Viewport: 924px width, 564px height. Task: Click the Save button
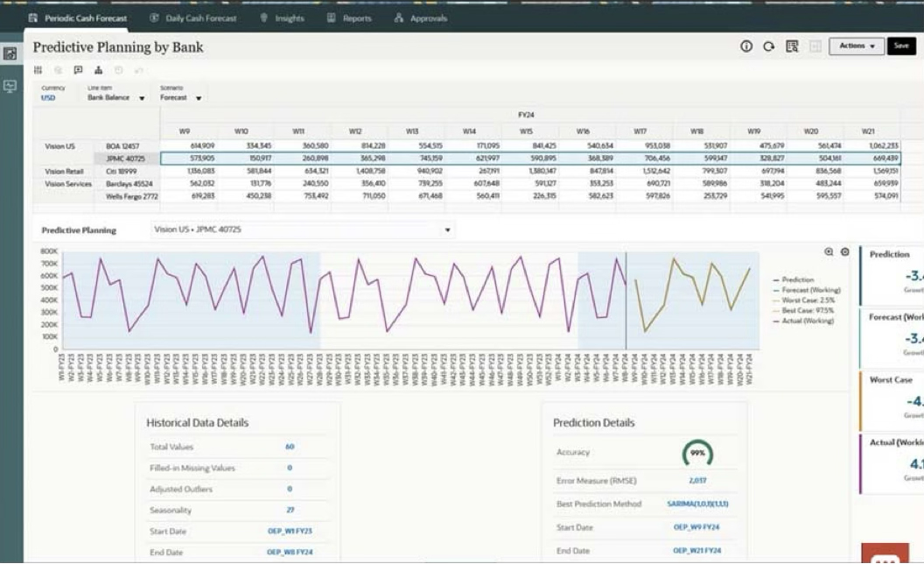pyautogui.click(x=901, y=46)
